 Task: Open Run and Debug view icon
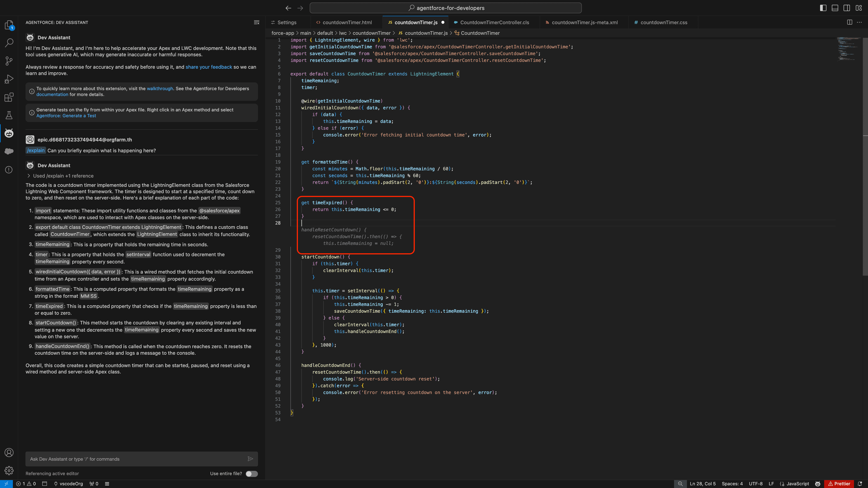(9, 79)
